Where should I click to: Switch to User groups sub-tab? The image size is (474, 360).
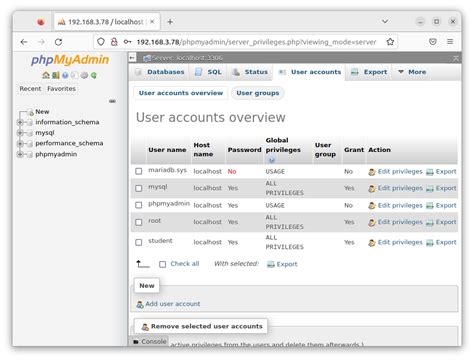[258, 93]
